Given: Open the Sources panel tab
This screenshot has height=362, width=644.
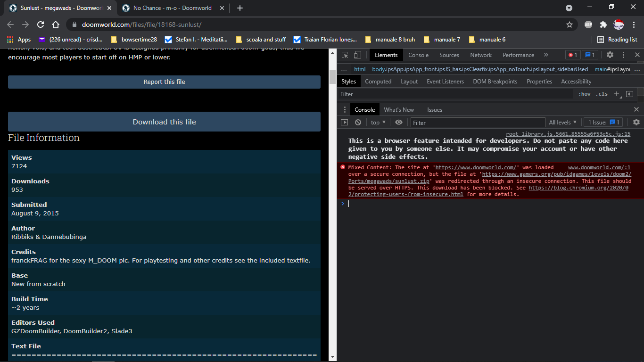Looking at the screenshot, I should pos(449,55).
